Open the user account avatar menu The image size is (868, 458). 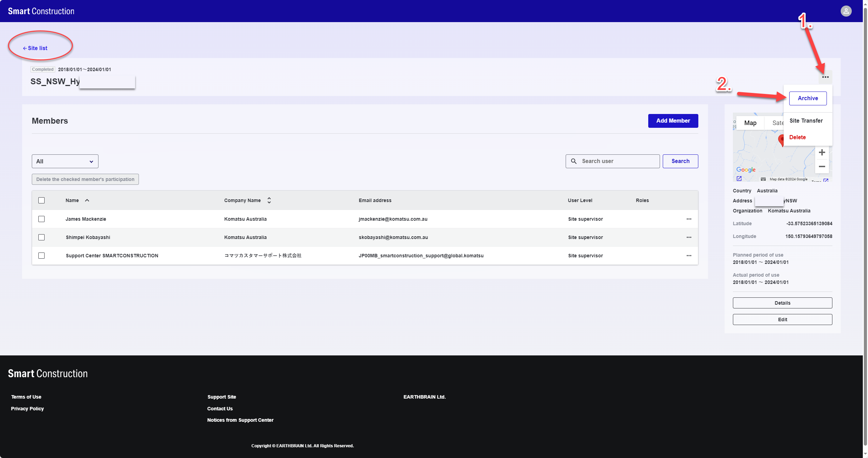click(846, 11)
